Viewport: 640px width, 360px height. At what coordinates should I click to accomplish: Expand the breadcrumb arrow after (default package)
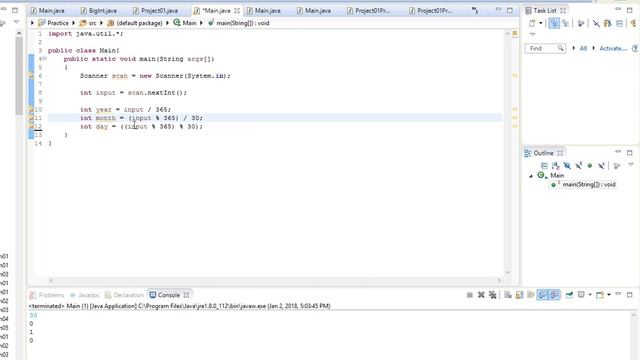click(x=167, y=23)
